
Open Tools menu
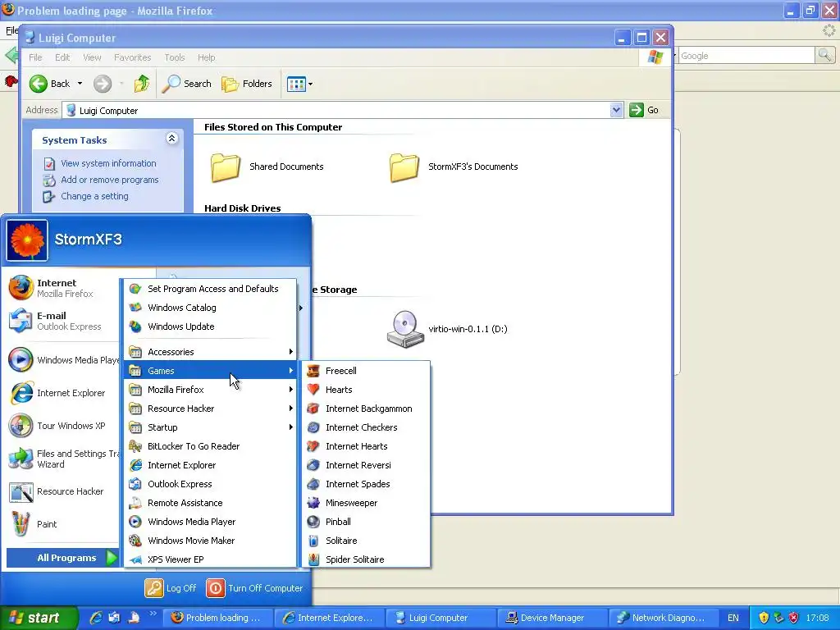point(174,57)
